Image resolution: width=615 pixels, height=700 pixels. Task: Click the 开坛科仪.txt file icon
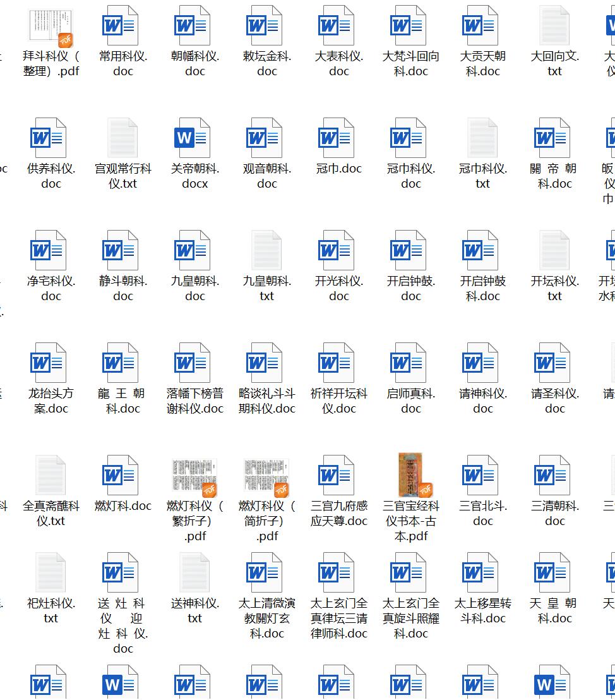coord(555,250)
